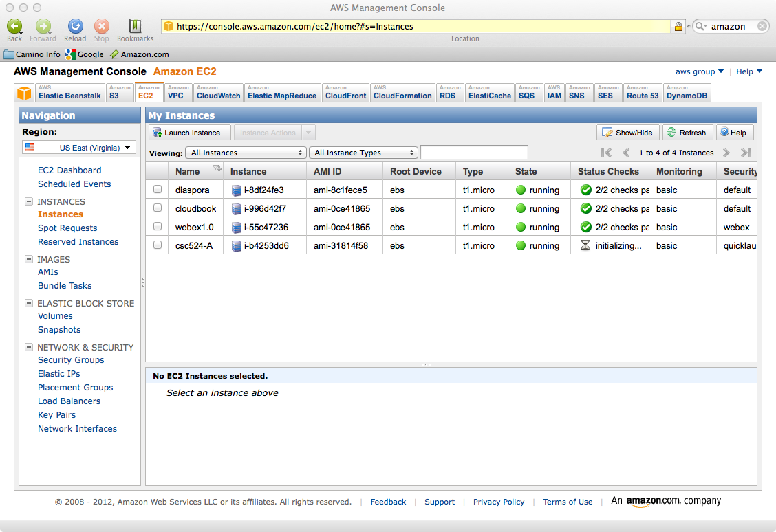Click the Reload page icon
776x532 pixels.
tap(75, 26)
